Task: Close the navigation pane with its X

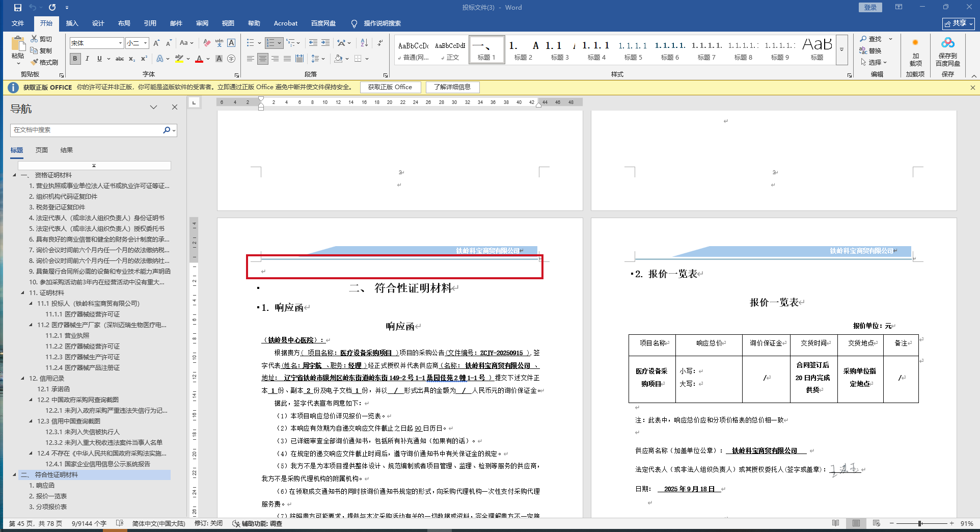Action: pyautogui.click(x=175, y=107)
